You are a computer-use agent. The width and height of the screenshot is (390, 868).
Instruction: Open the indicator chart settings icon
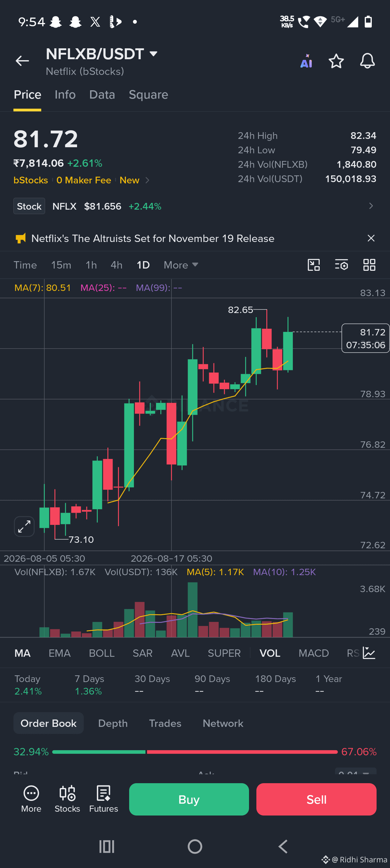click(369, 653)
